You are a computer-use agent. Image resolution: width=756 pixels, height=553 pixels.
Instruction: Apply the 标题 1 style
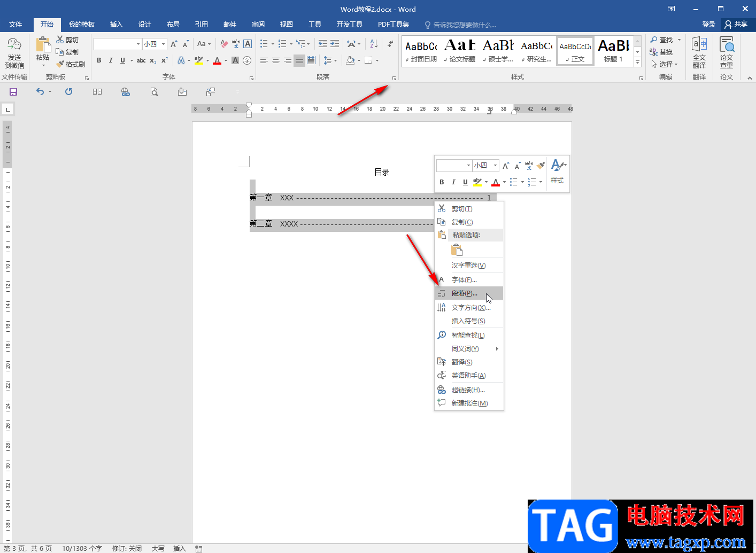point(614,51)
